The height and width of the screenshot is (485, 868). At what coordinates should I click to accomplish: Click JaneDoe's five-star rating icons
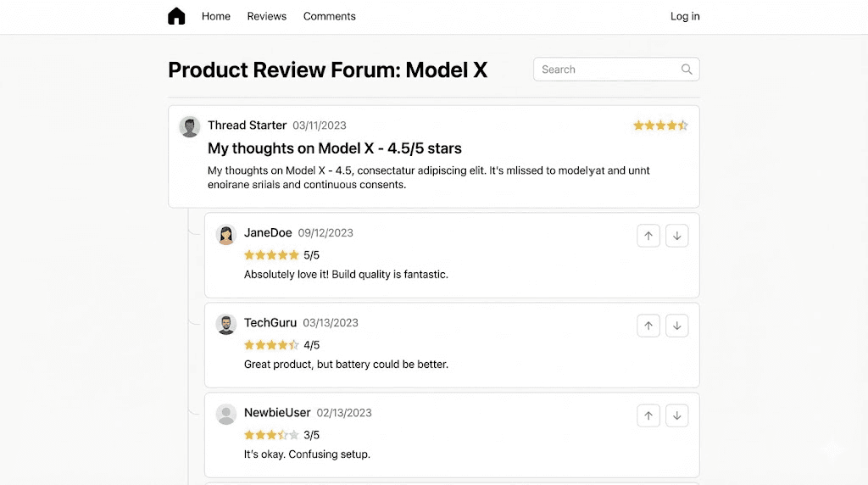pyautogui.click(x=271, y=254)
